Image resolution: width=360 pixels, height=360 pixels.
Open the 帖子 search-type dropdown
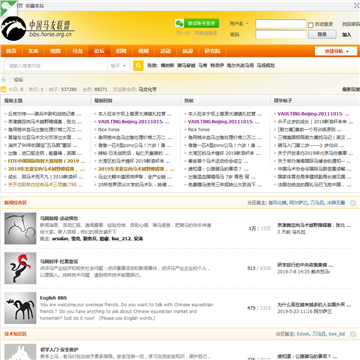tap(119, 66)
